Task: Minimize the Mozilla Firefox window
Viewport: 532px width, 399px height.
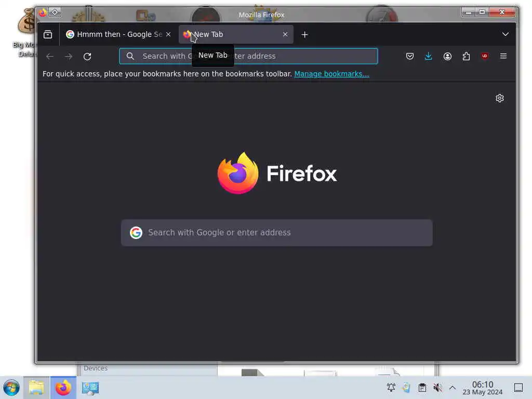Action: coord(469,12)
